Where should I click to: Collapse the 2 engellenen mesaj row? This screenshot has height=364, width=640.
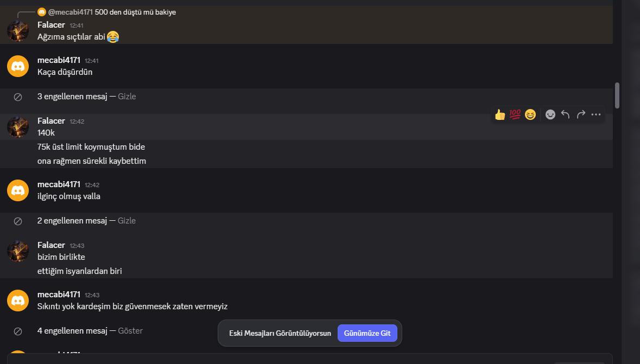tap(306, 221)
